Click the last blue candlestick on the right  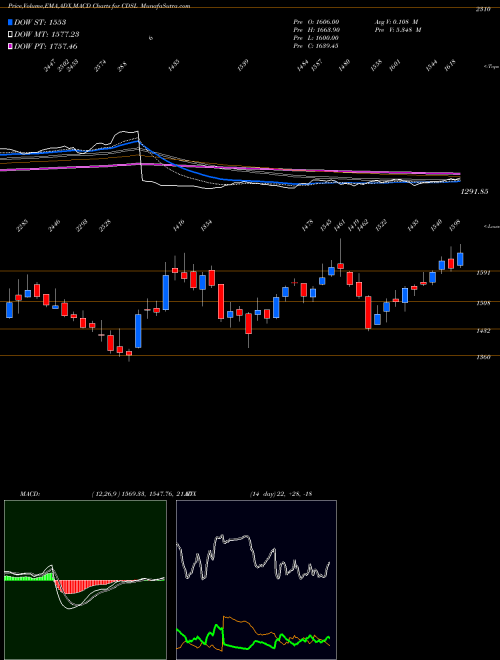[460, 259]
